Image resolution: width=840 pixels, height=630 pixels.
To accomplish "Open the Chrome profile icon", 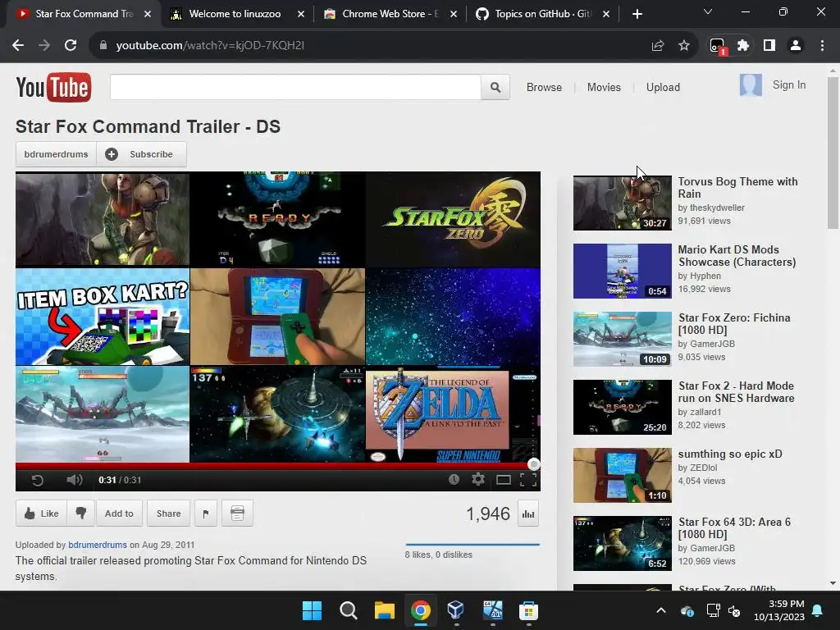I will 796,46.
